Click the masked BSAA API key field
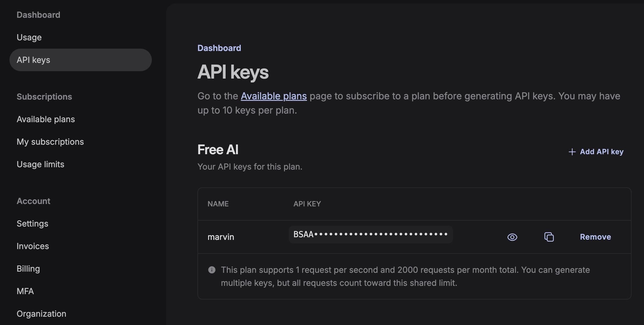Image resolution: width=644 pixels, height=325 pixels. [371, 235]
